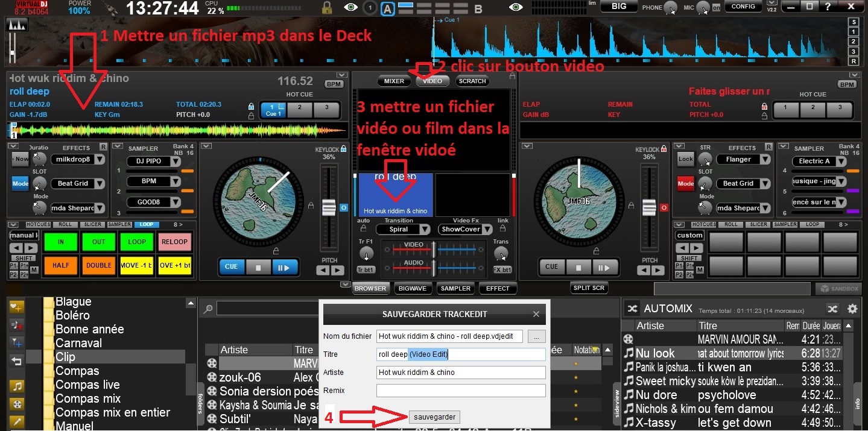Select the Carnaval folder in tree

tap(78, 343)
